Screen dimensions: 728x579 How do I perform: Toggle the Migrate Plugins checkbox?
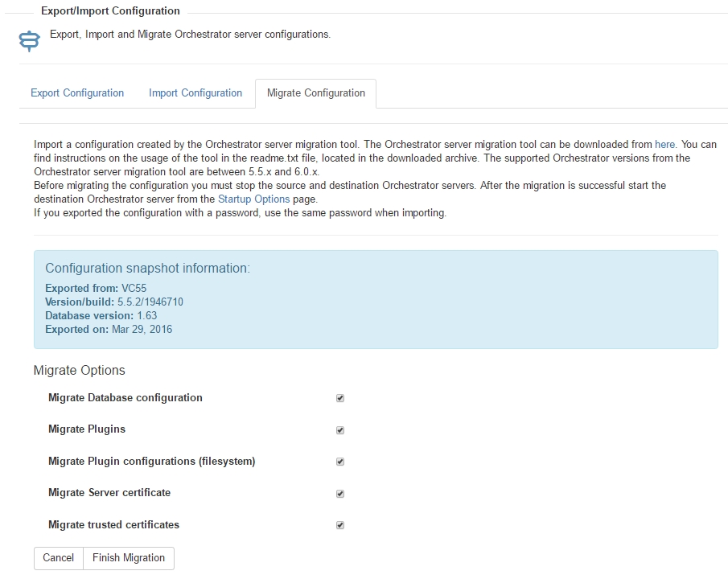339,430
